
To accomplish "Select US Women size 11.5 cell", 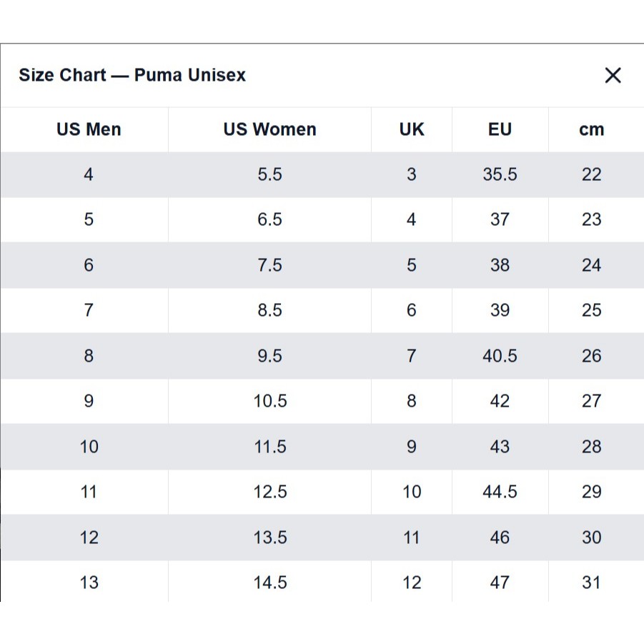I will coord(269,447).
